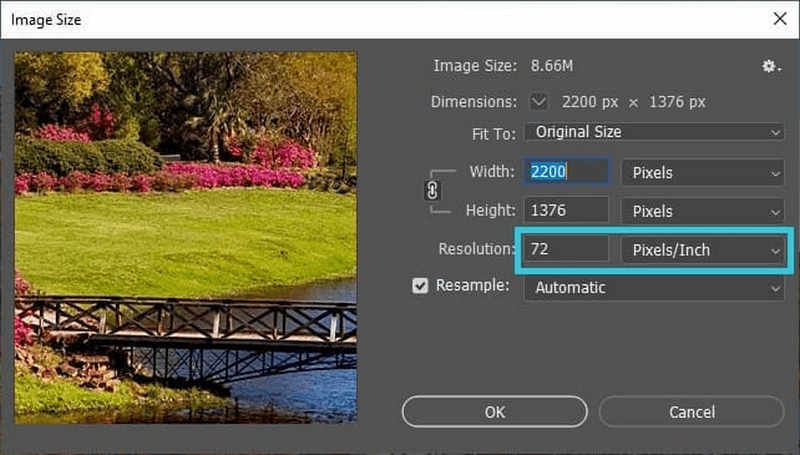Open the gear settings menu icon

coord(769,66)
